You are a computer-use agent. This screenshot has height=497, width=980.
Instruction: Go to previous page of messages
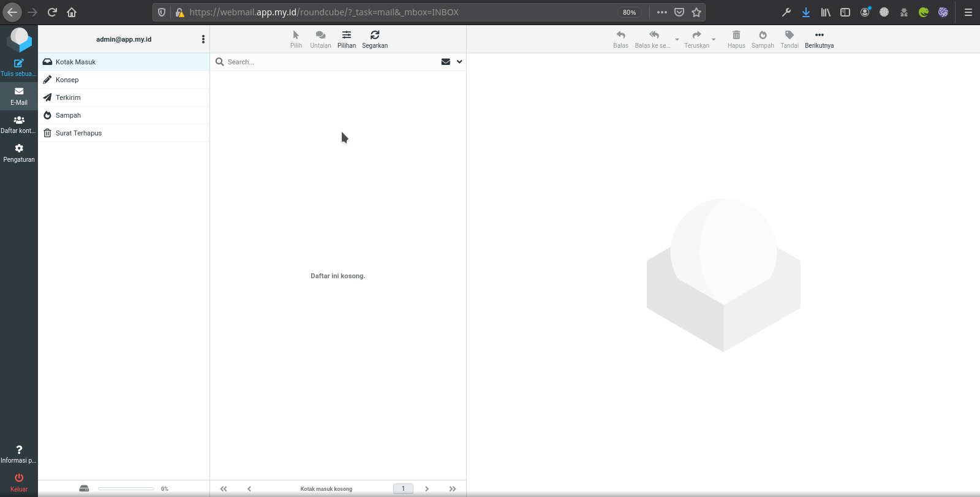click(x=249, y=489)
